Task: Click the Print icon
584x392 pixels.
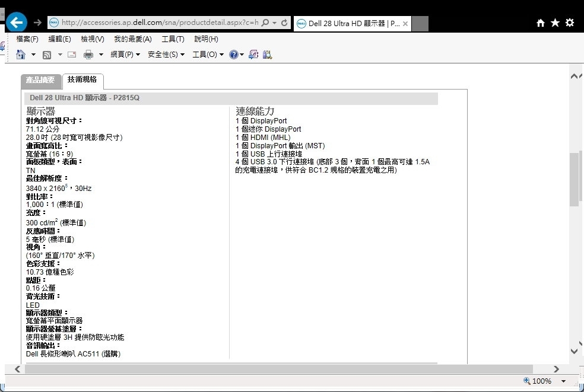Action: (88, 55)
